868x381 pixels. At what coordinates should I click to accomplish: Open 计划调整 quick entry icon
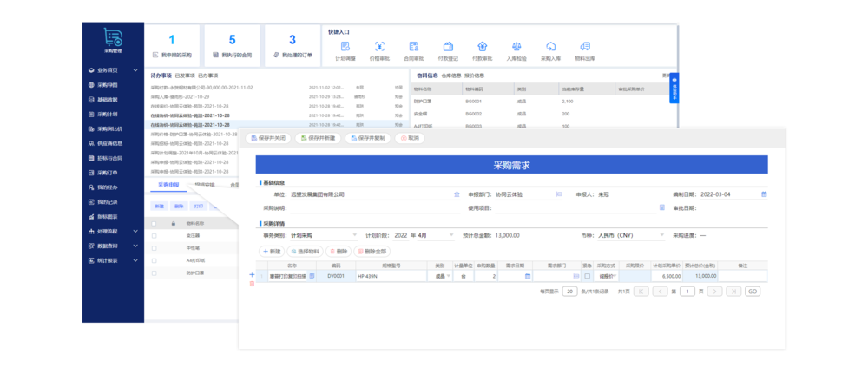(x=345, y=47)
